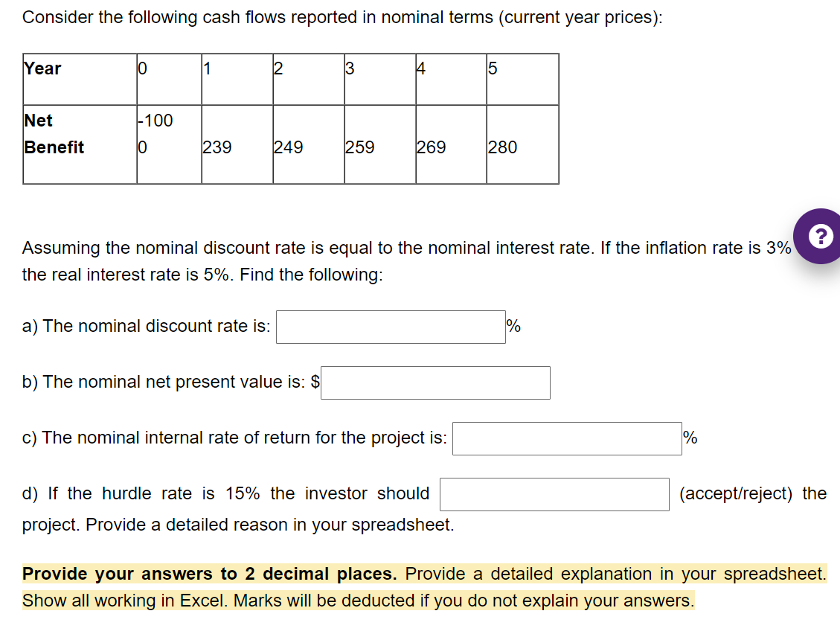Click the internal rate of return input field
The height and width of the screenshot is (637, 840).
[567, 438]
